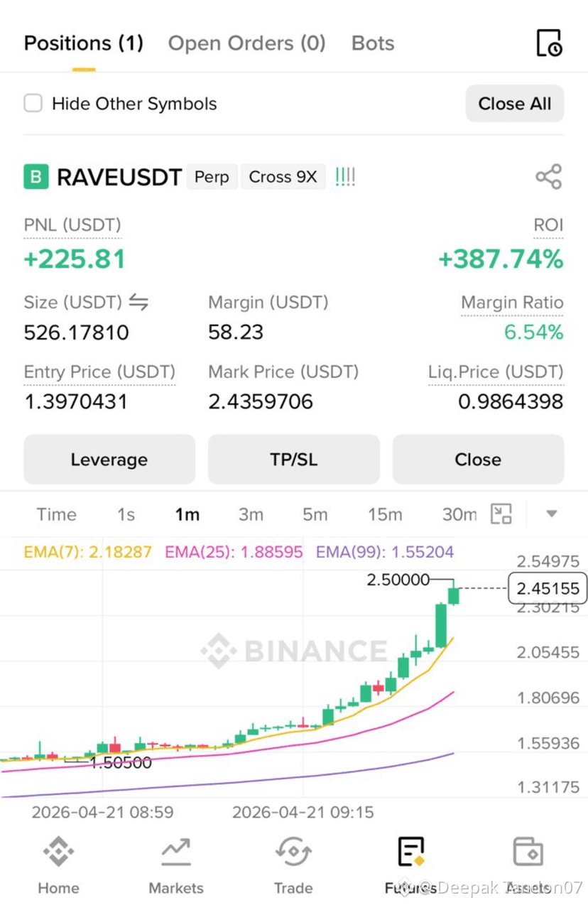Tap the Cross 9X margin tag

point(283,177)
